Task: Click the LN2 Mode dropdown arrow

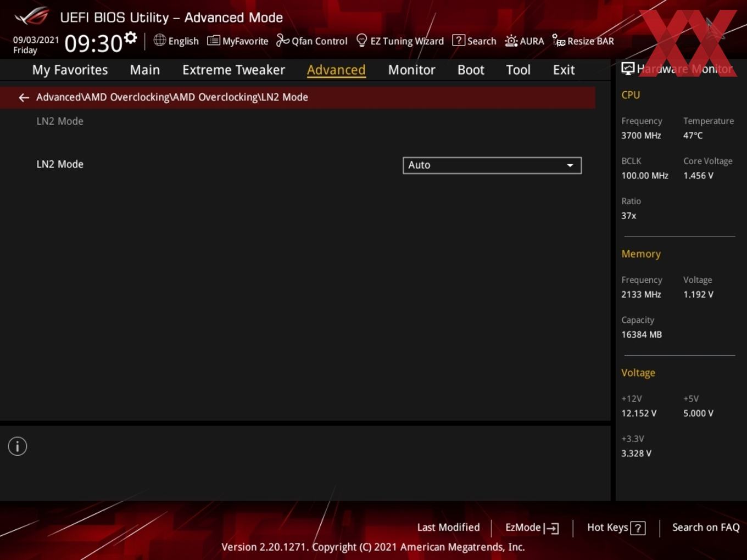Action: (x=570, y=165)
